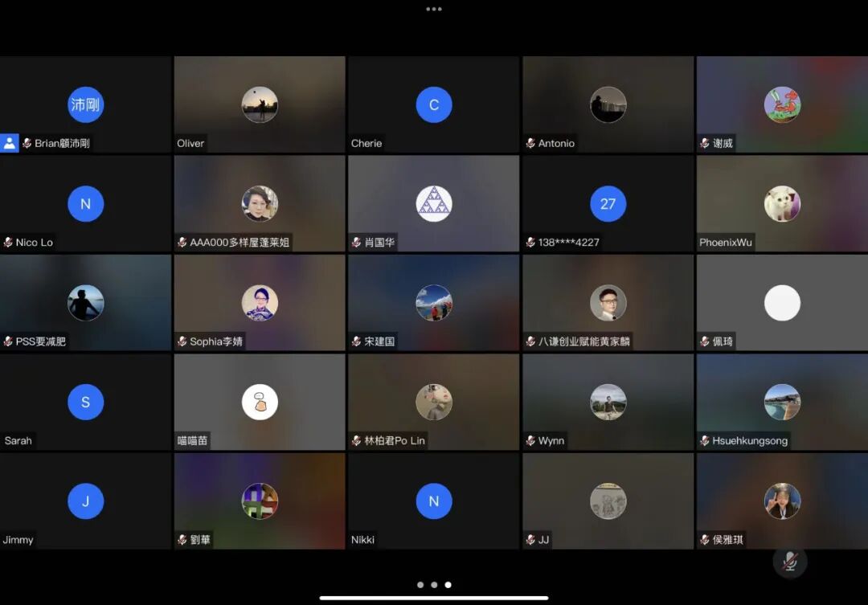Select Cherie's blue C avatar
The image size is (868, 605).
434,104
